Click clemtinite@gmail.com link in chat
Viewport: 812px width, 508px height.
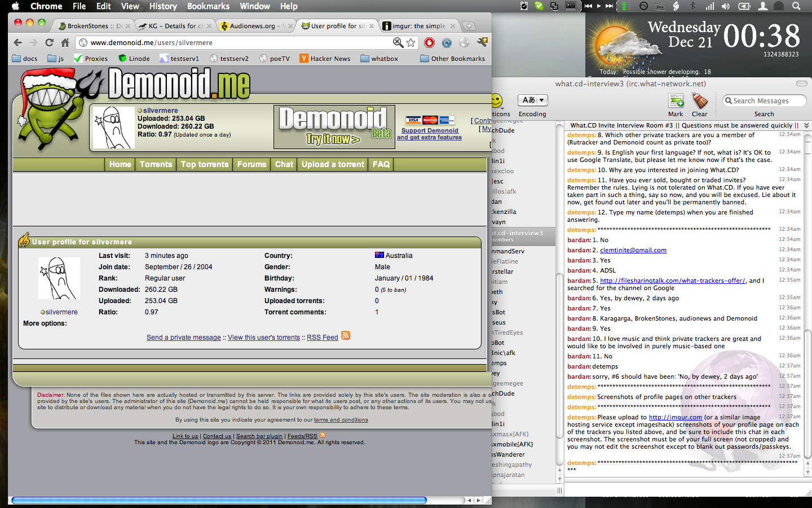pyautogui.click(x=633, y=250)
